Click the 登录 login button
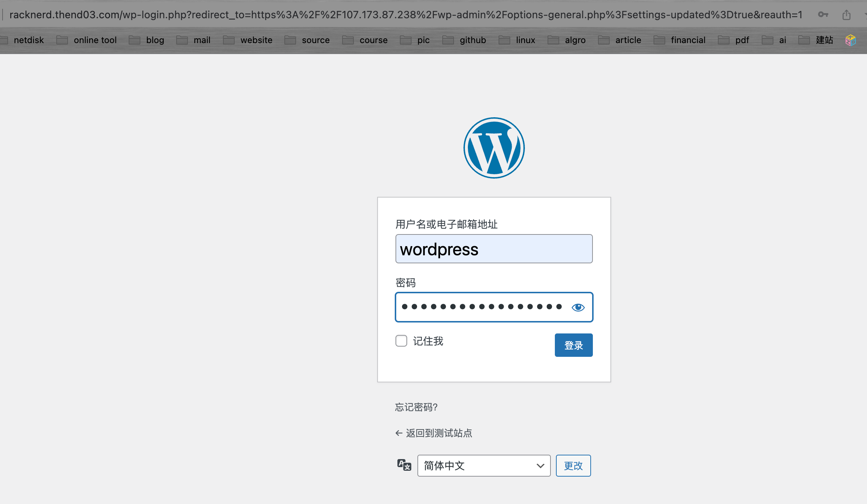Screen dimensions: 867x504 coord(574,345)
